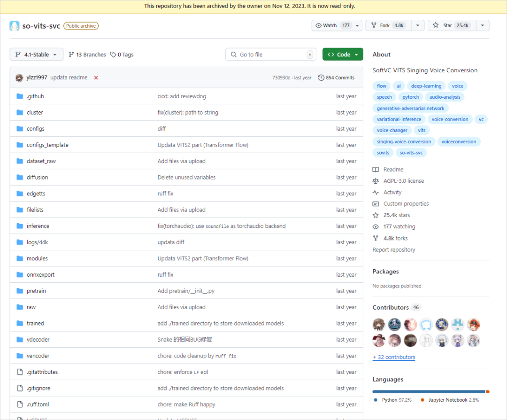Open the configs_template folder
Viewport: 507px width, 420px height.
pos(47,145)
